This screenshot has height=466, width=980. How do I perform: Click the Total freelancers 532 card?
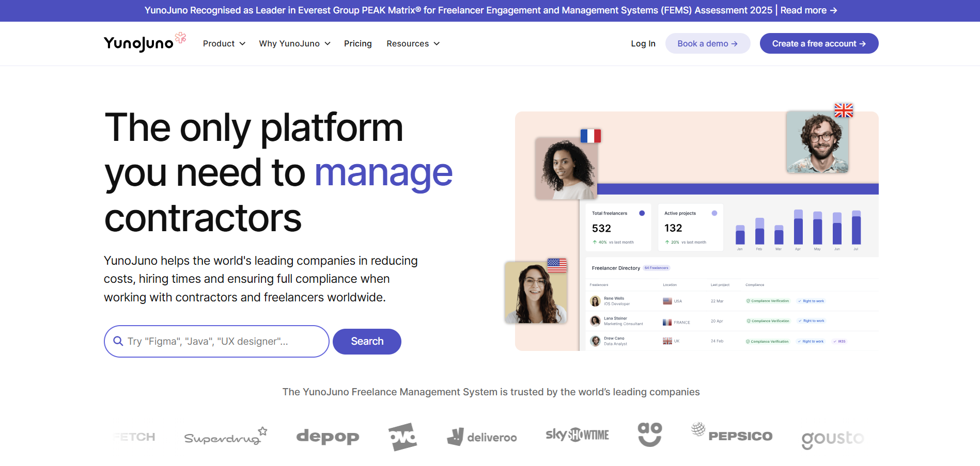click(x=618, y=227)
